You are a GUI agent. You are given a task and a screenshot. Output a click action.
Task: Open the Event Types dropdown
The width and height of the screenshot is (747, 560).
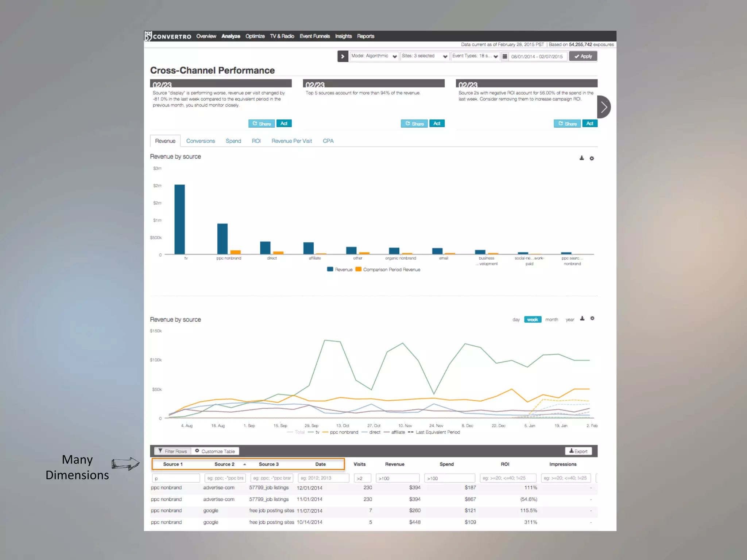pyautogui.click(x=475, y=56)
